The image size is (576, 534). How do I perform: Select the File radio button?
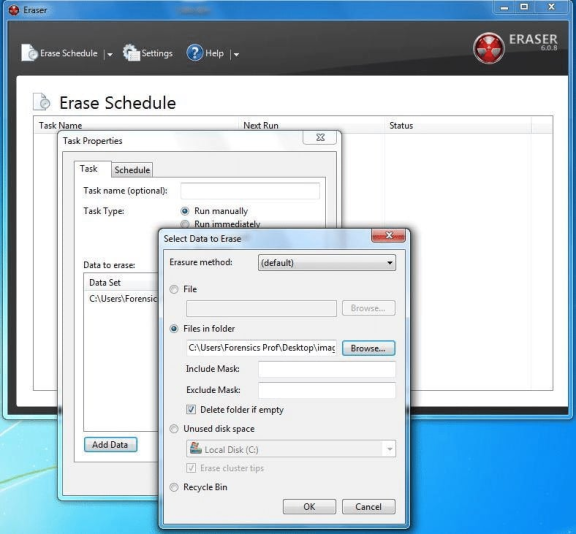[174, 289]
